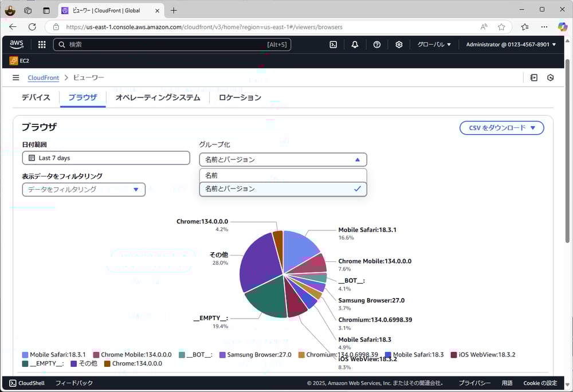This screenshot has width=573, height=392.
Task: Open the AWS home logo
Action: (x=17, y=44)
